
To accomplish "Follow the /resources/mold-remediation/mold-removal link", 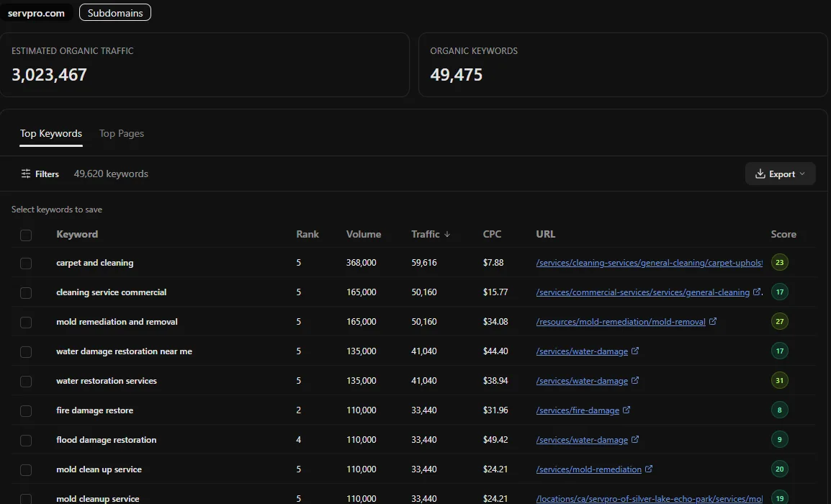I will click(x=621, y=322).
